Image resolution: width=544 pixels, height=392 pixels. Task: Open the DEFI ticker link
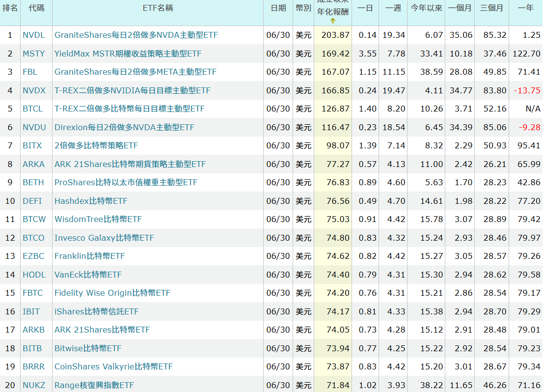pos(32,201)
